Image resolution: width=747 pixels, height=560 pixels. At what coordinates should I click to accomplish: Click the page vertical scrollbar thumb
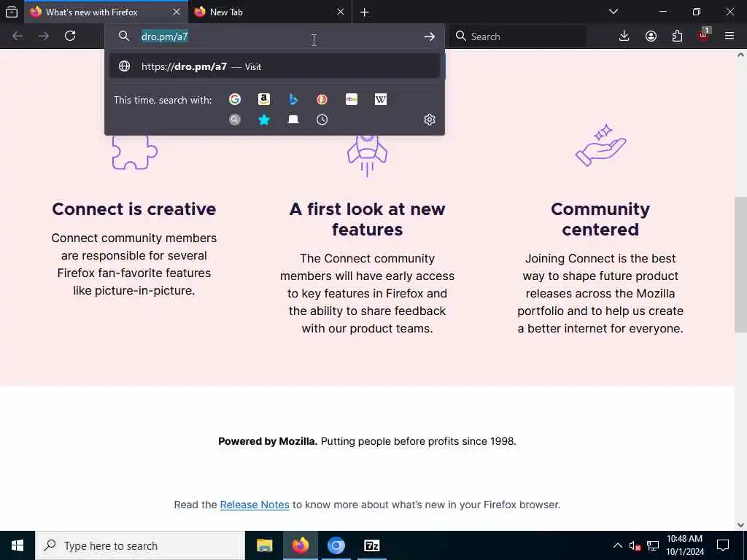click(x=740, y=264)
